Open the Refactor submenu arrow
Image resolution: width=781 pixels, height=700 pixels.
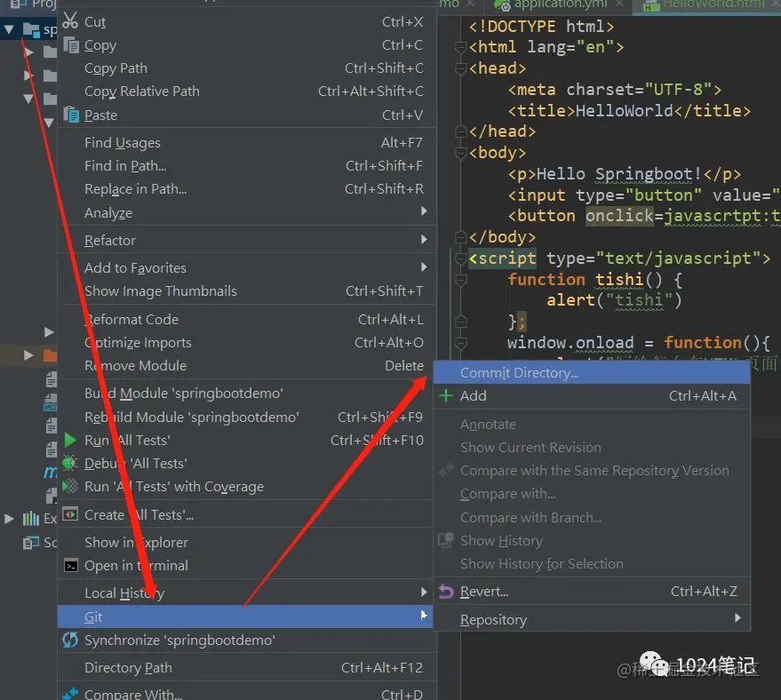pos(424,240)
